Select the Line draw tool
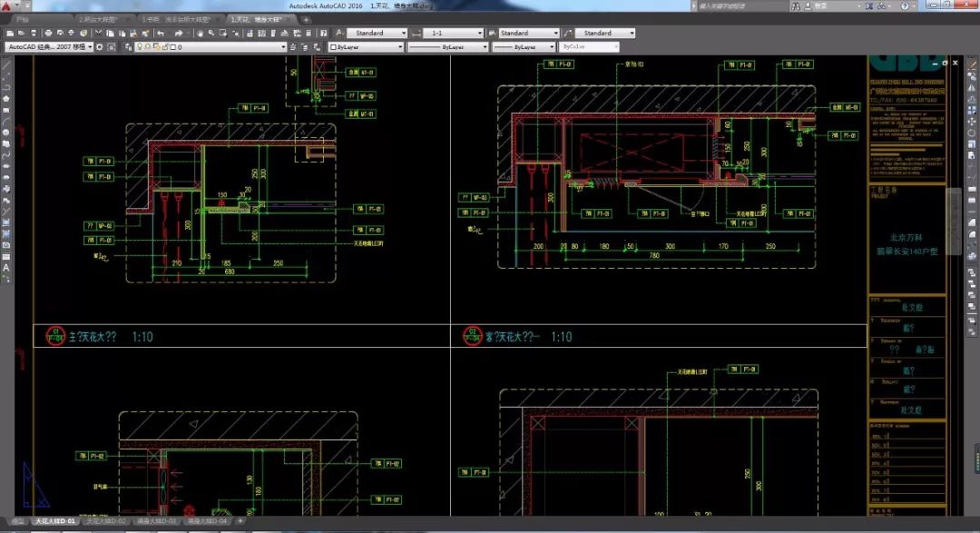The image size is (980, 533). click(6, 66)
